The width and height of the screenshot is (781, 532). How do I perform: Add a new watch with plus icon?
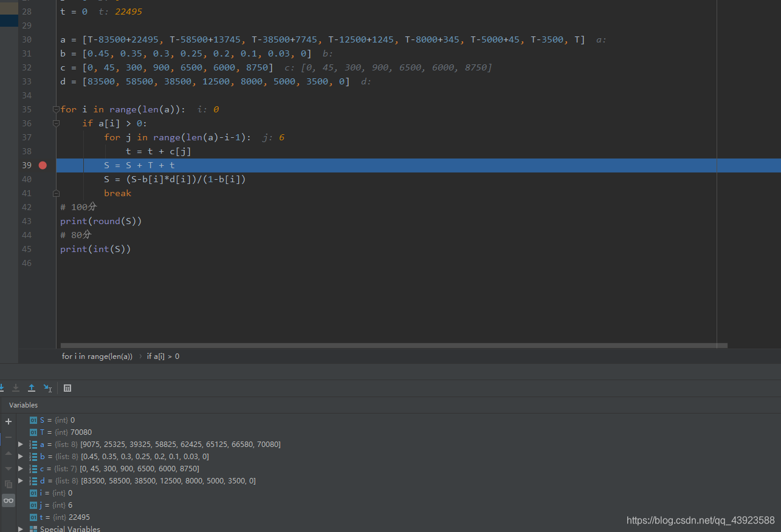tap(9, 421)
